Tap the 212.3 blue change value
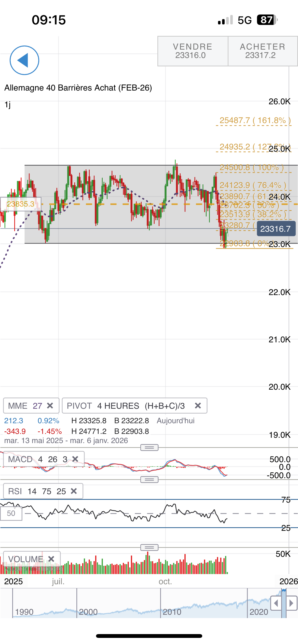298x644 pixels. [13, 420]
